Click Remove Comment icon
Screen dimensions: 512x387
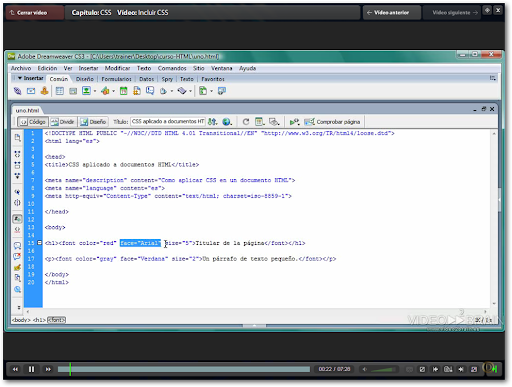tap(17, 256)
